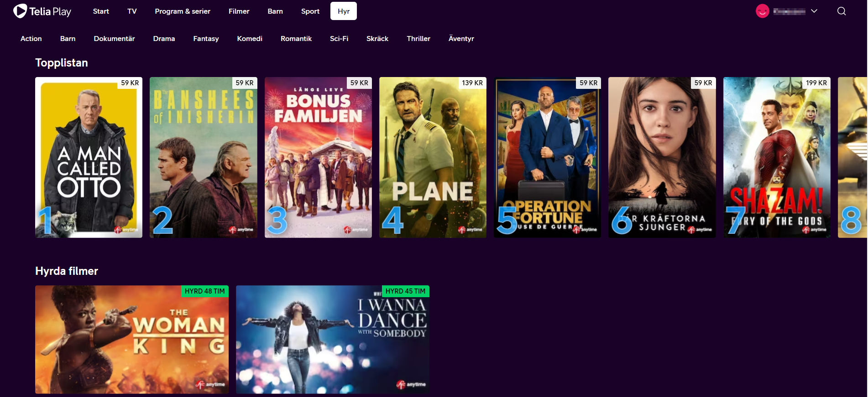The width and height of the screenshot is (868, 397).
Task: Open the Plane movie for 139 KR
Action: coord(433,157)
